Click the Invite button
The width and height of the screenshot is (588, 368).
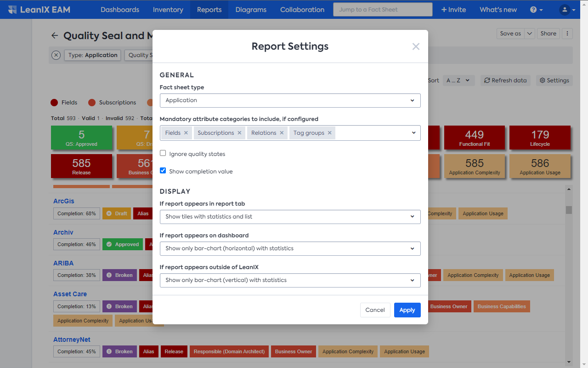[x=453, y=10]
